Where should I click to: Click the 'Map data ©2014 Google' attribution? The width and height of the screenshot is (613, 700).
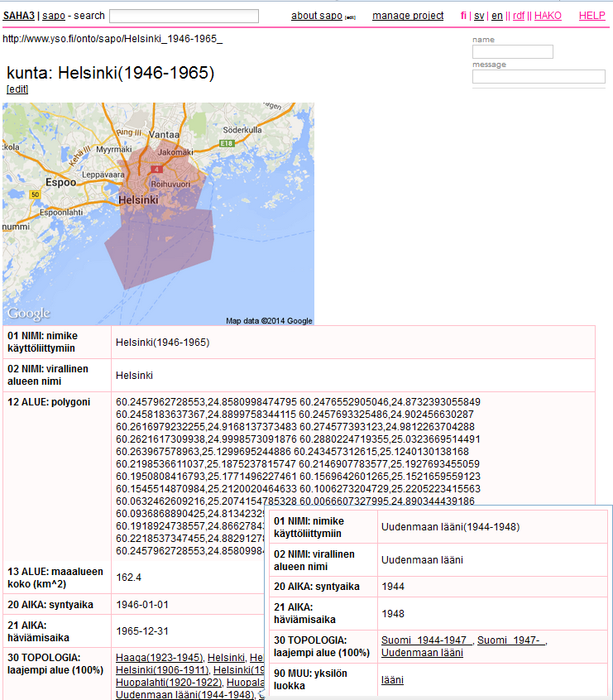[x=269, y=320]
